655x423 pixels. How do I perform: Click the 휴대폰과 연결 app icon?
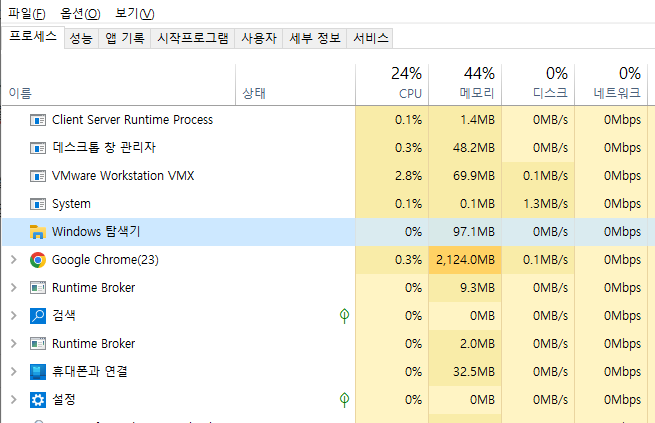tap(38, 372)
